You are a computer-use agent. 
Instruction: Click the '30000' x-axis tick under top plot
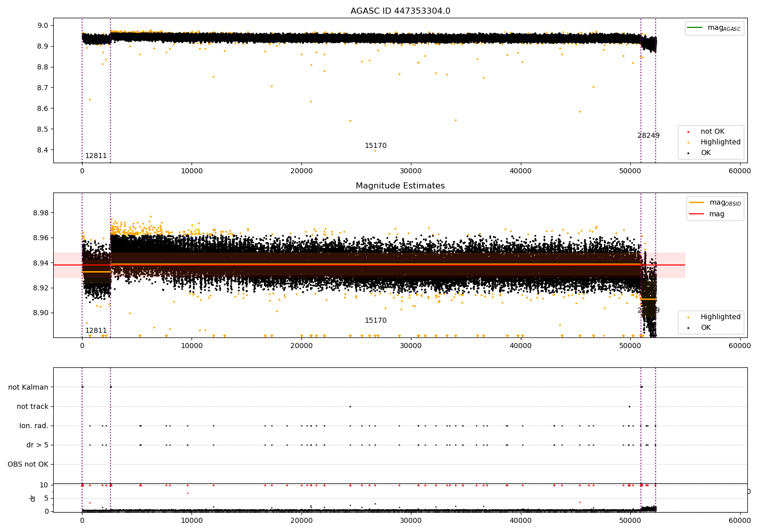coord(411,171)
